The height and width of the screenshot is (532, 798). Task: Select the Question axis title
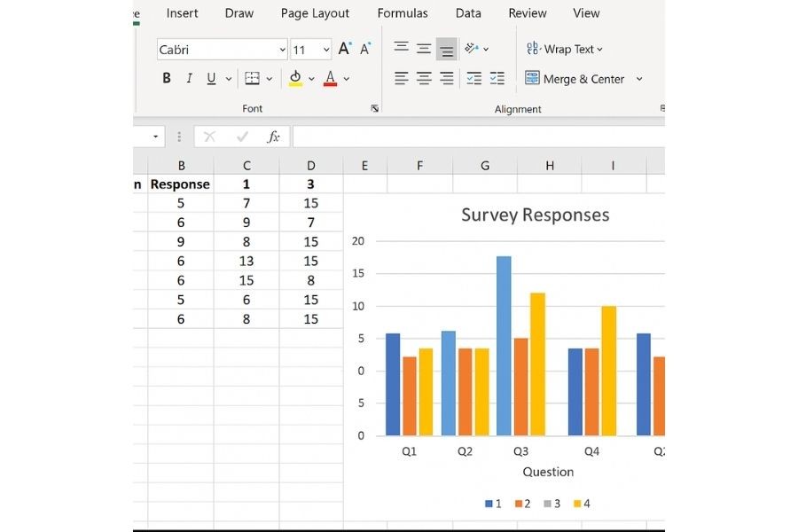click(548, 472)
